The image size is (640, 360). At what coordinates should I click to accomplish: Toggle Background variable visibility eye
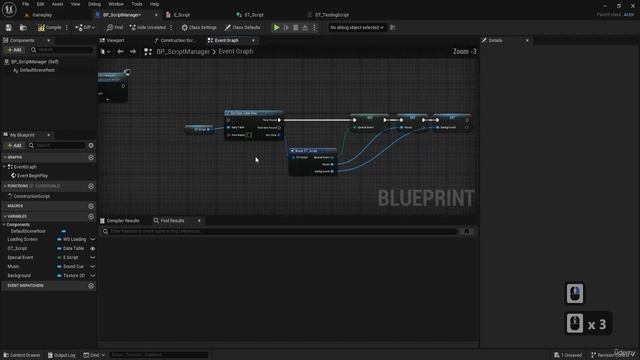coord(93,276)
